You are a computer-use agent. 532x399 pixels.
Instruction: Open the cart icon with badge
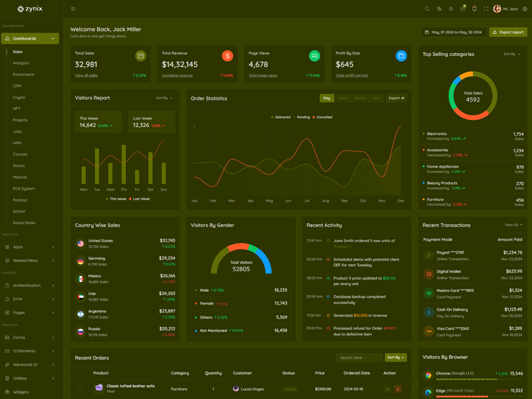(462, 9)
